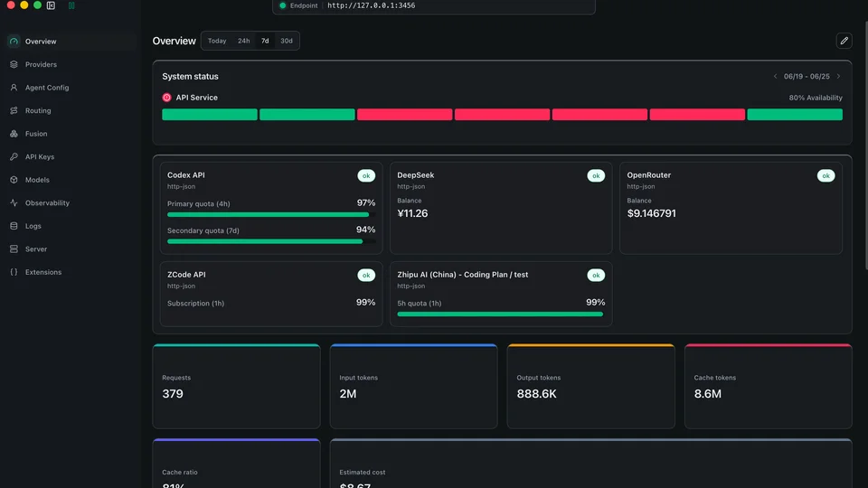Screen dimensions: 868x488
Task: Click the Models cube icon
Action: click(x=14, y=180)
